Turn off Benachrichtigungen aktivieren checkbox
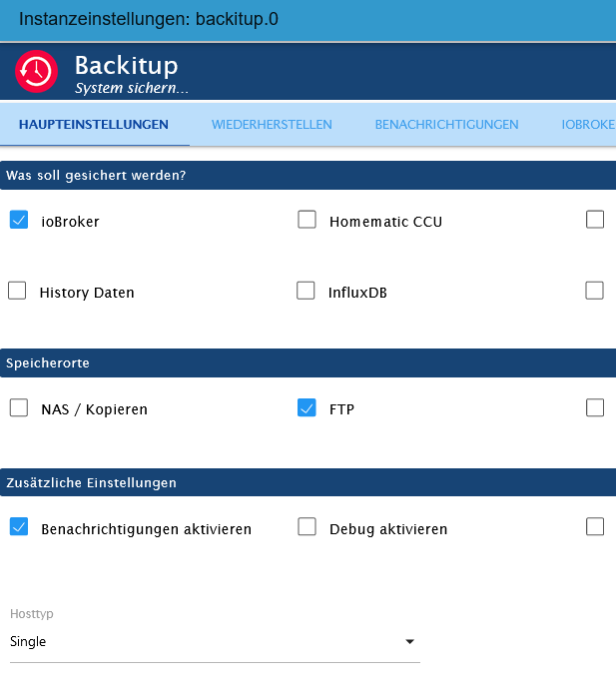The width and height of the screenshot is (616, 699). pos(18,527)
